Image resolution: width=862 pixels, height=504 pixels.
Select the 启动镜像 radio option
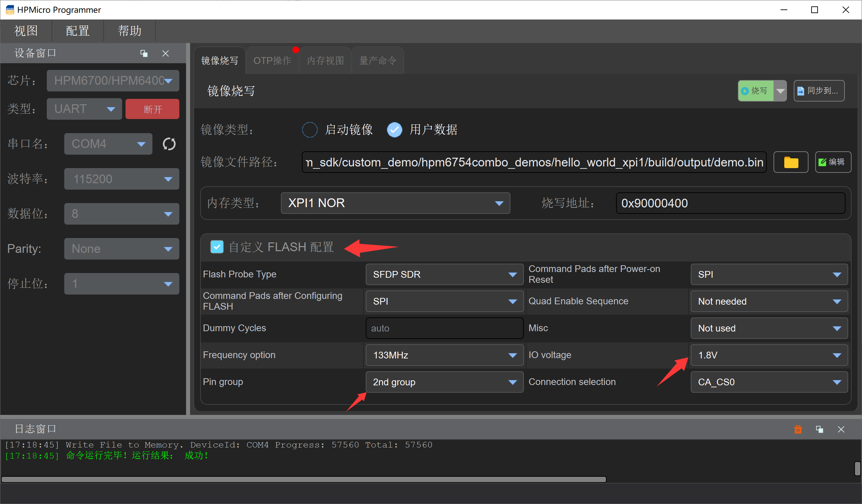click(x=310, y=129)
